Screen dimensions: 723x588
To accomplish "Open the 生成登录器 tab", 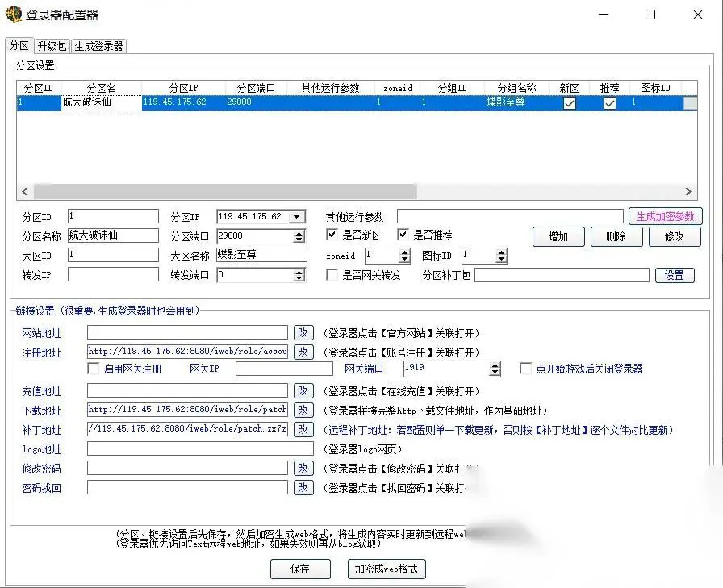I will click(x=98, y=46).
